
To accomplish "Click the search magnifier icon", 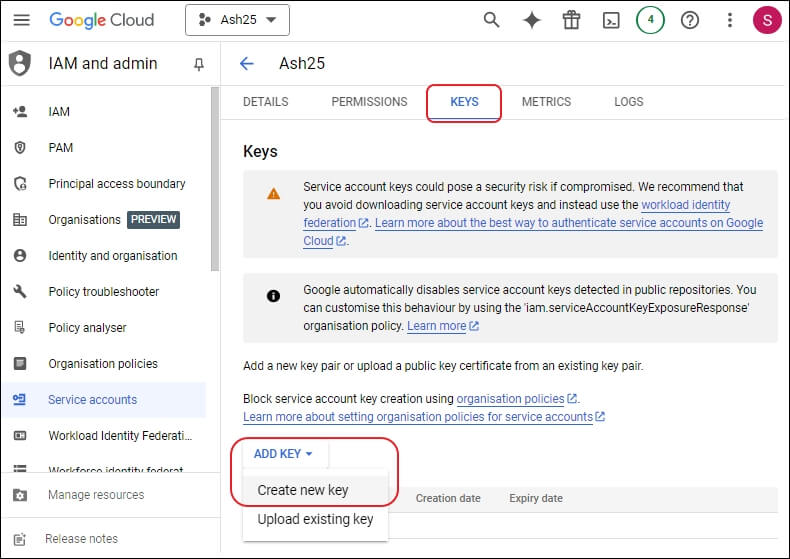I will tap(491, 20).
